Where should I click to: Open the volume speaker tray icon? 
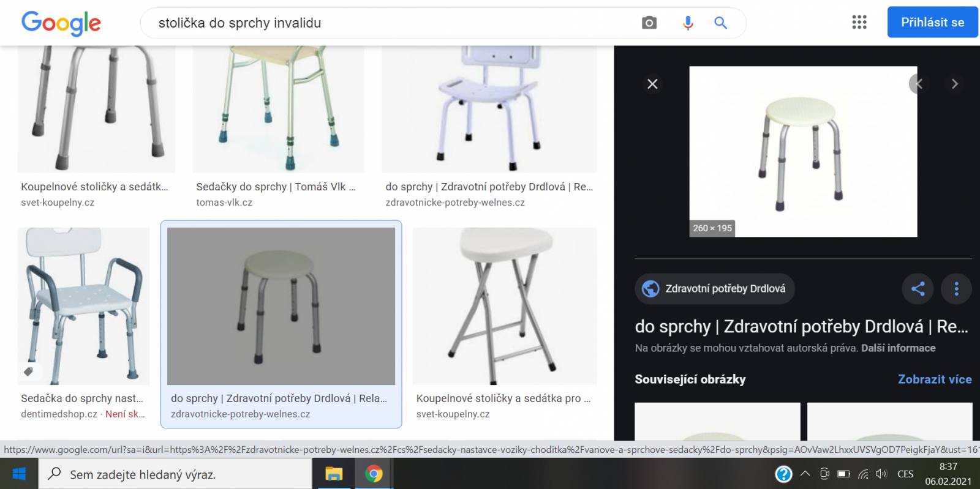[x=881, y=474]
